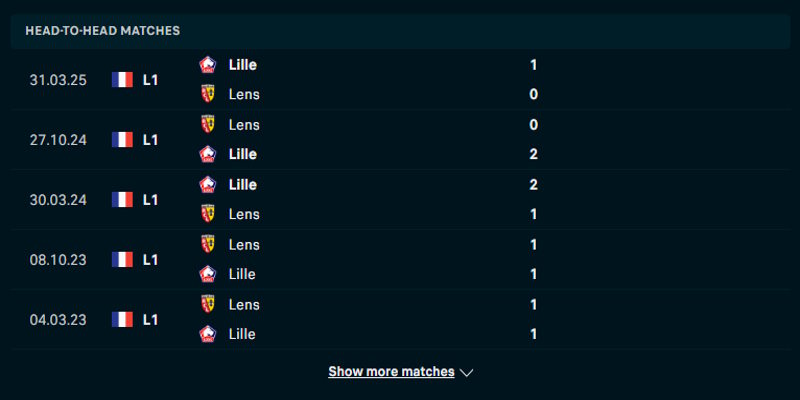Screen dimensions: 800x400
Task: Open match dated 30.03.24
Action: click(58, 199)
